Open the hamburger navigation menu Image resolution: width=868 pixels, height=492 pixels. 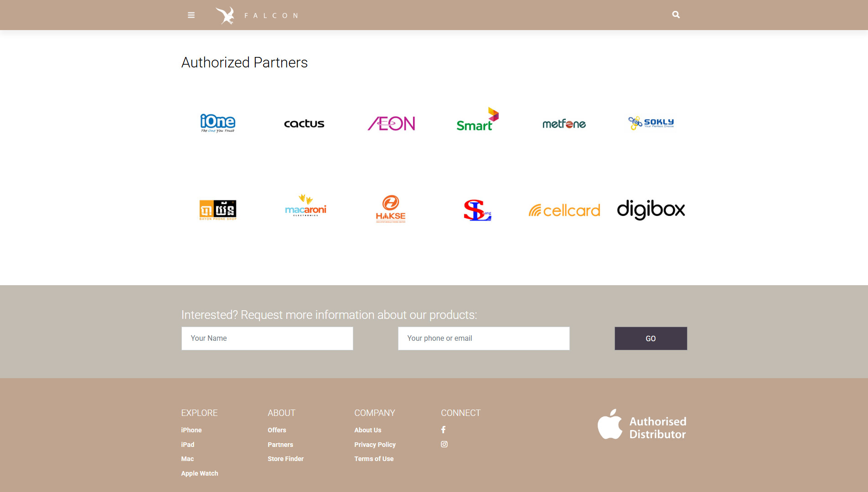tap(191, 15)
